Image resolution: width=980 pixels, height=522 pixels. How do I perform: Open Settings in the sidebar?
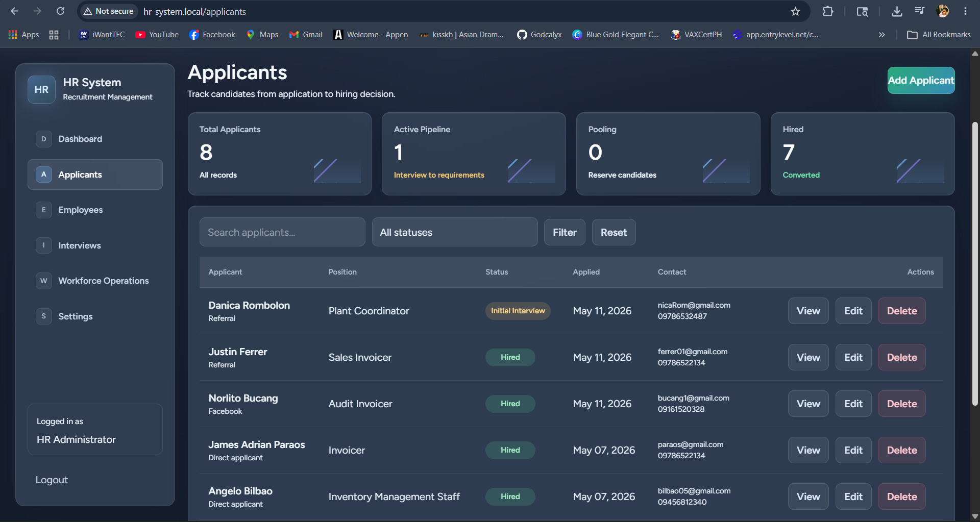pos(95,316)
